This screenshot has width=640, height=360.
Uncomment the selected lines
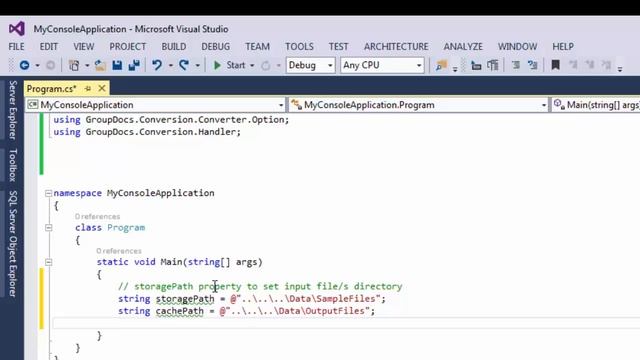533,65
